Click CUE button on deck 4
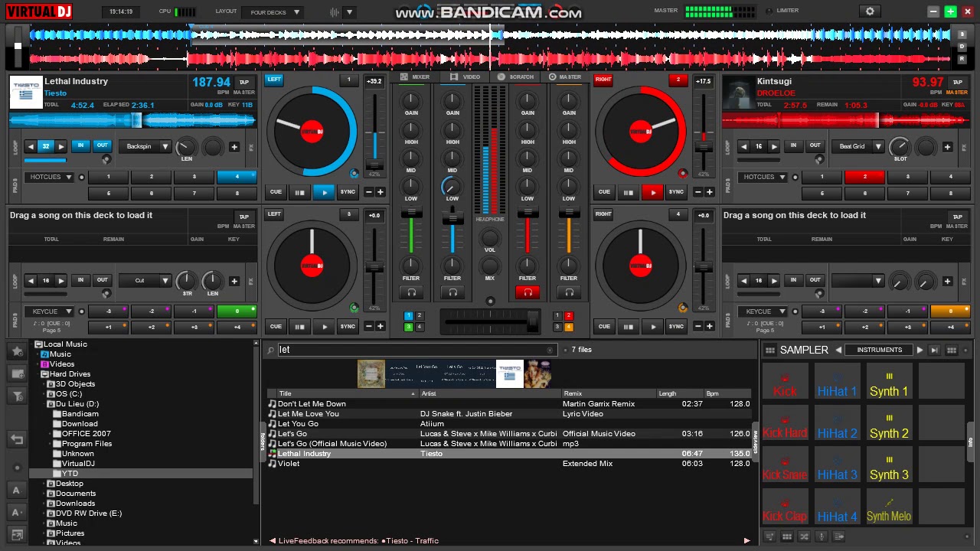Viewport: 980px width, 551px height. (x=604, y=327)
